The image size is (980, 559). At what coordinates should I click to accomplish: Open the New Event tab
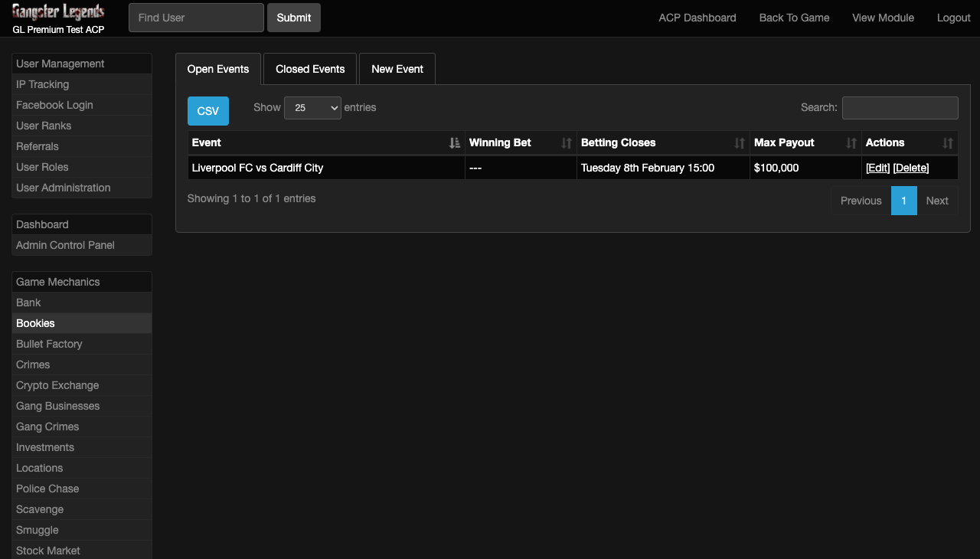pos(397,69)
